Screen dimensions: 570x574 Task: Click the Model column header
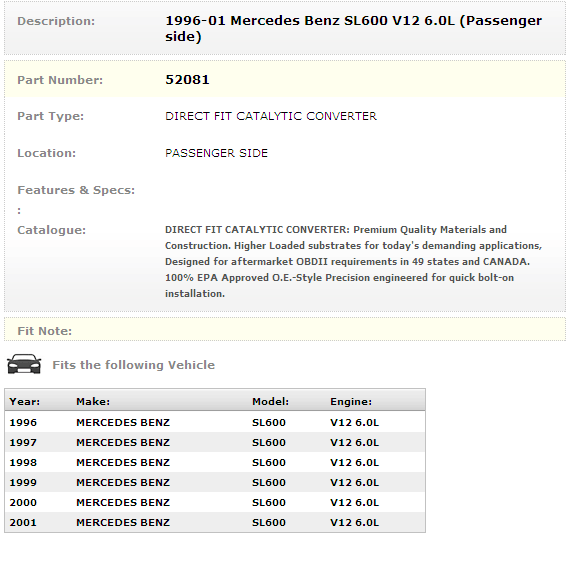pyautogui.click(x=270, y=402)
